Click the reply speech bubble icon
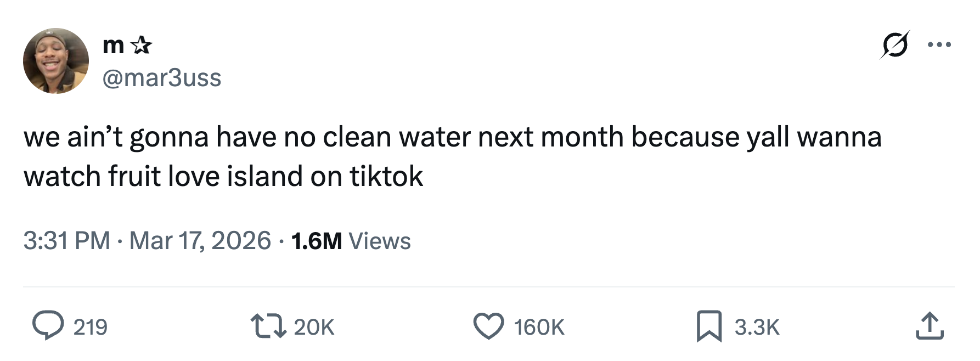 pos(48,326)
